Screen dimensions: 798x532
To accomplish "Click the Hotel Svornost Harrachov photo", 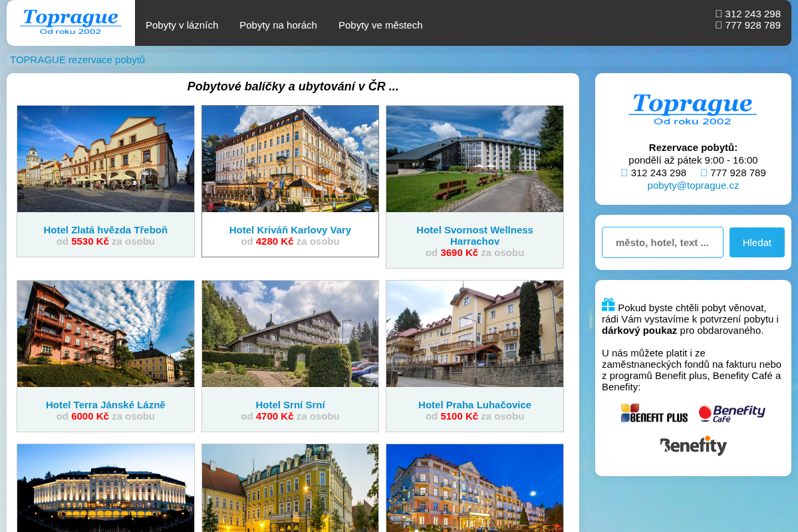I will point(475,159).
